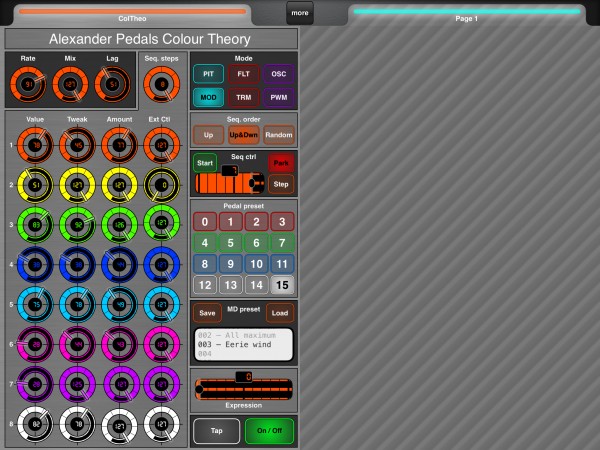Image resolution: width=600 pixels, height=450 pixels.
Task: Click the green Value knob in row 3
Action: 35,225
